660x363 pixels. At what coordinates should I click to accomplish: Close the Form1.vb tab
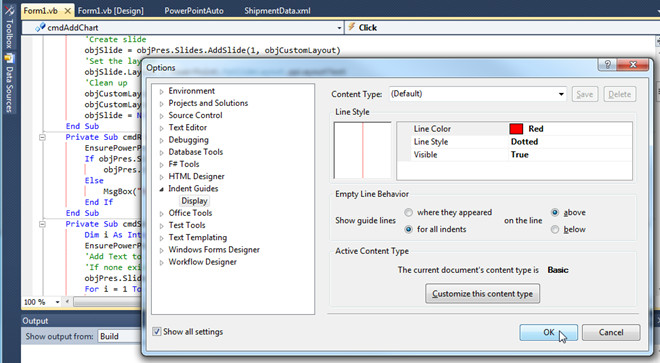(x=67, y=11)
